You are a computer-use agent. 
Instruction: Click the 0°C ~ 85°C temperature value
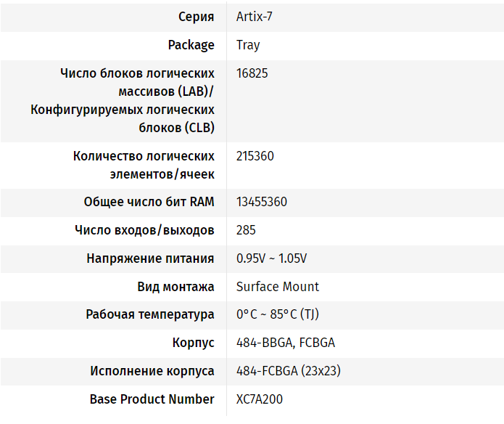point(275,315)
